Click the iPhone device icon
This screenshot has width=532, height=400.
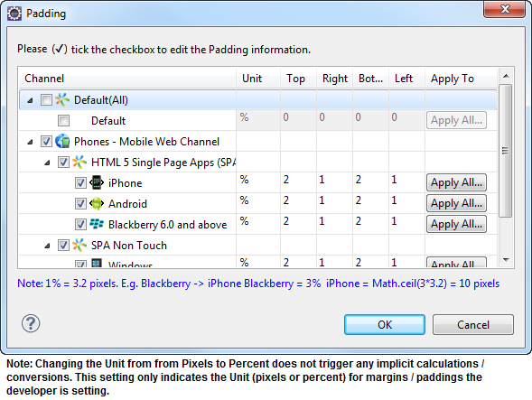(97, 183)
